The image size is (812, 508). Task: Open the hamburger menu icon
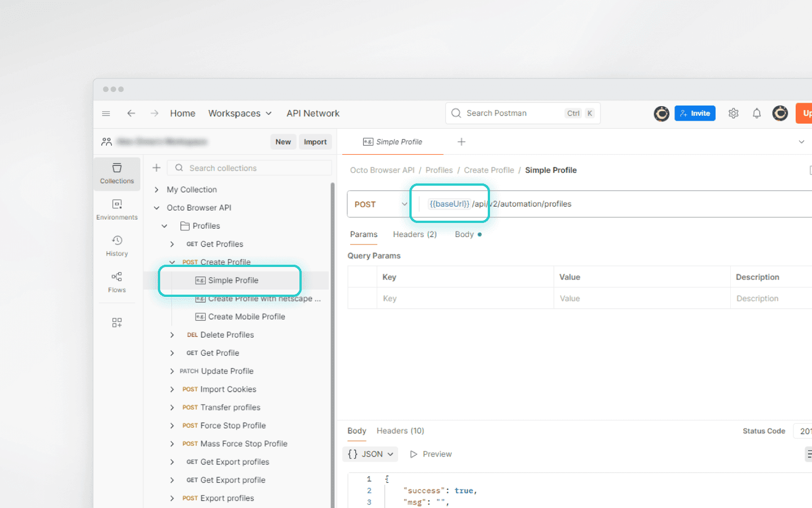(x=106, y=113)
